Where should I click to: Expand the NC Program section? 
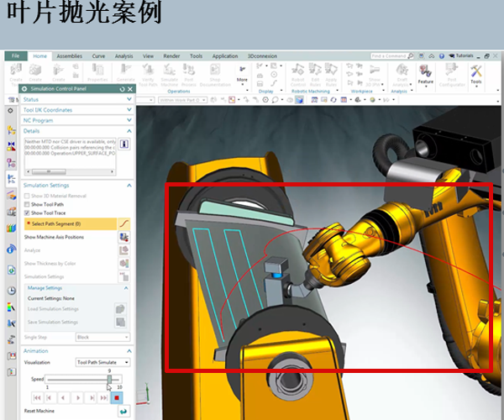tap(129, 120)
